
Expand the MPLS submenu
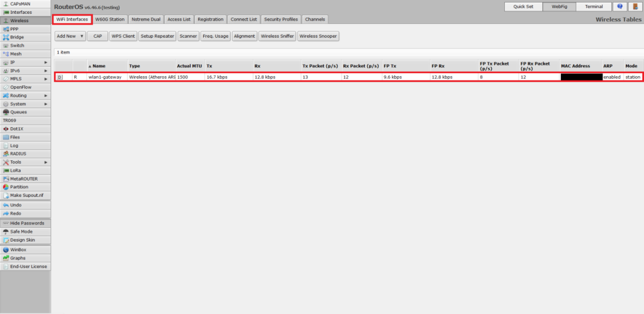click(x=25, y=79)
